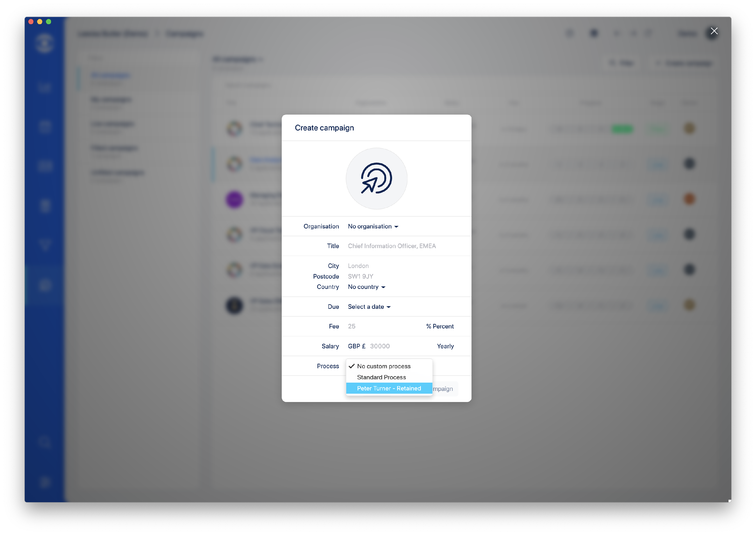Viewport: 756px width, 535px height.
Task: Click the City field showing London
Action: click(401, 266)
